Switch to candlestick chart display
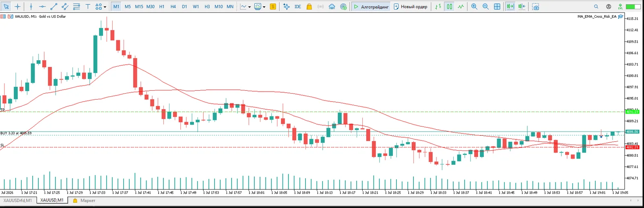The image size is (644, 208). [x=449, y=6]
